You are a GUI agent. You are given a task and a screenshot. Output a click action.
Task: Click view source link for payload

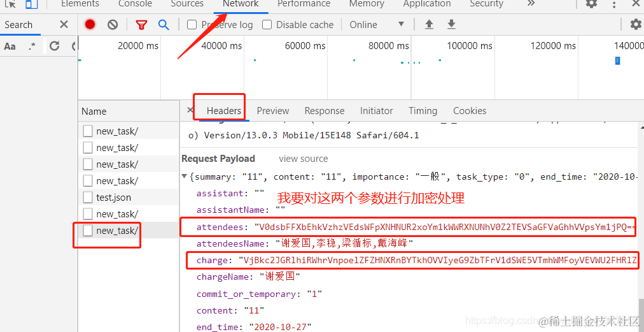[304, 159]
